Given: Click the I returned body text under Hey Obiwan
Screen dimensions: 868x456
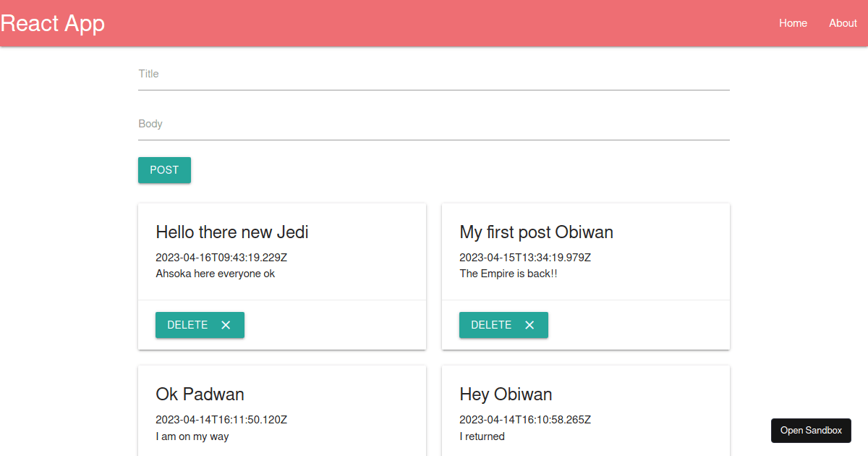Looking at the screenshot, I should click(482, 436).
